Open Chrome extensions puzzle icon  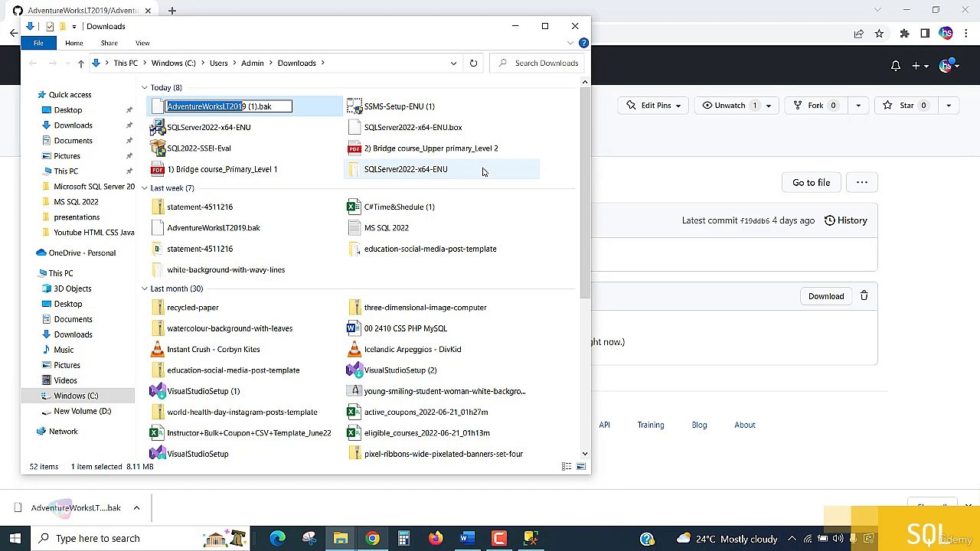click(904, 34)
